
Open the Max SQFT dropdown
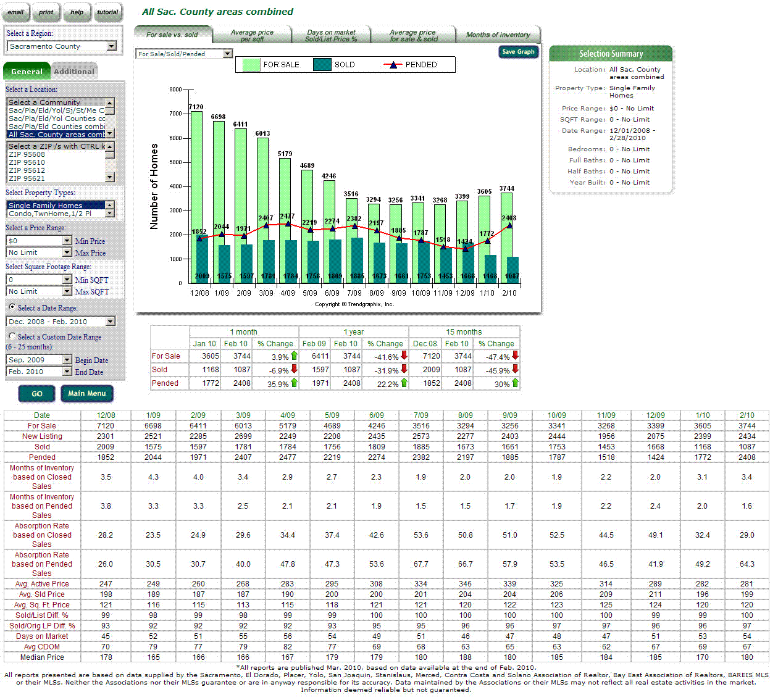click(x=40, y=291)
